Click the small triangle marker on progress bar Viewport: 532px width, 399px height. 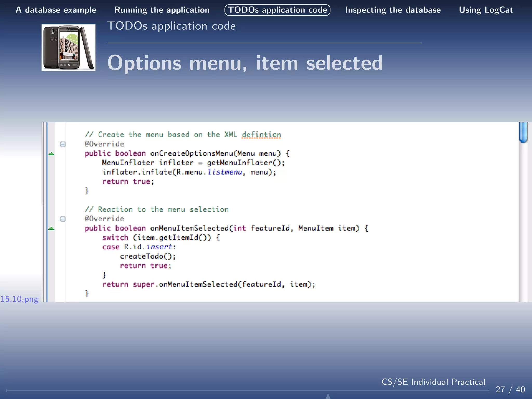328,396
